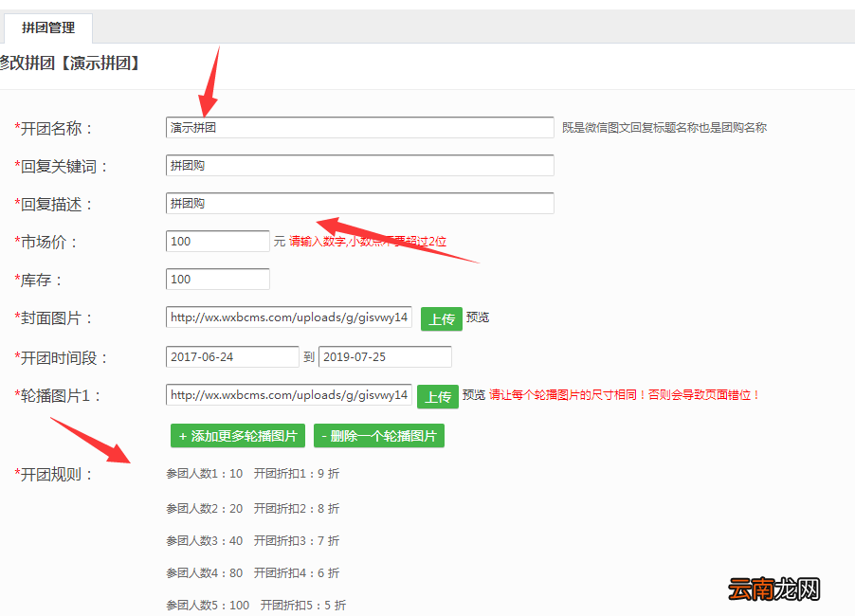
Task: Click the 市场价 field label
Action: [x=45, y=242]
